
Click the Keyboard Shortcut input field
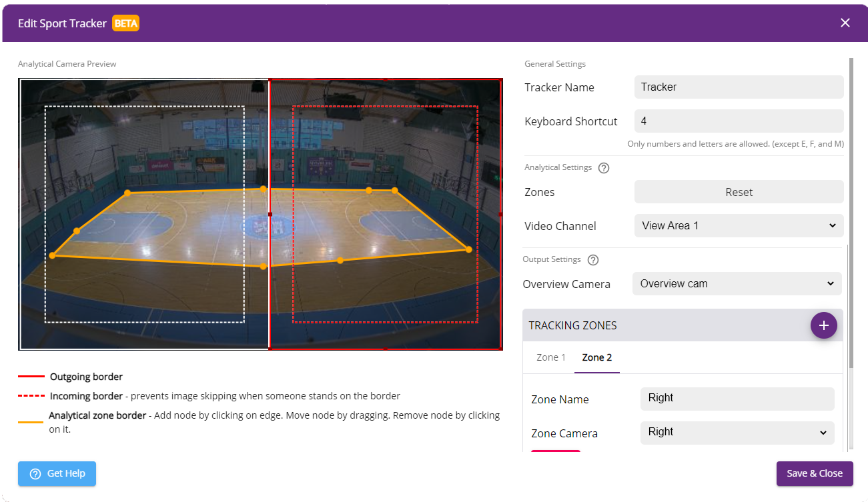coord(739,121)
